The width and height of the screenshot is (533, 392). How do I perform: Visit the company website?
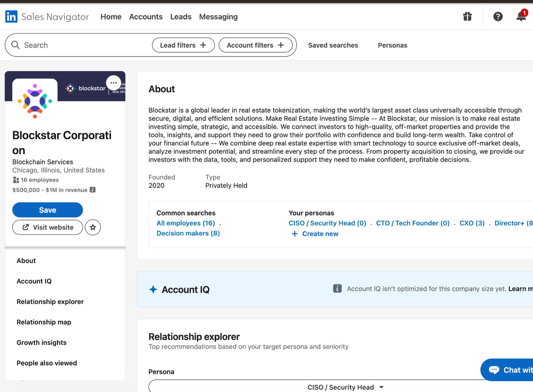[x=48, y=227]
